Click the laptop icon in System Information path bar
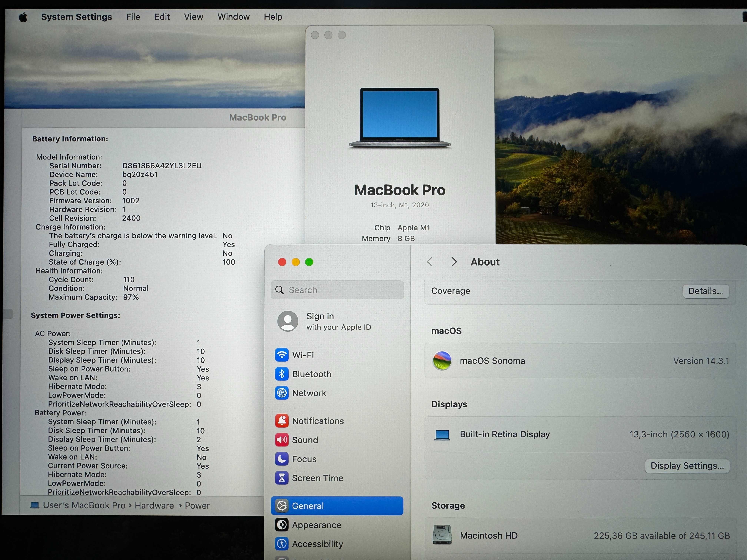Viewport: 747px width, 560px height. 34,505
